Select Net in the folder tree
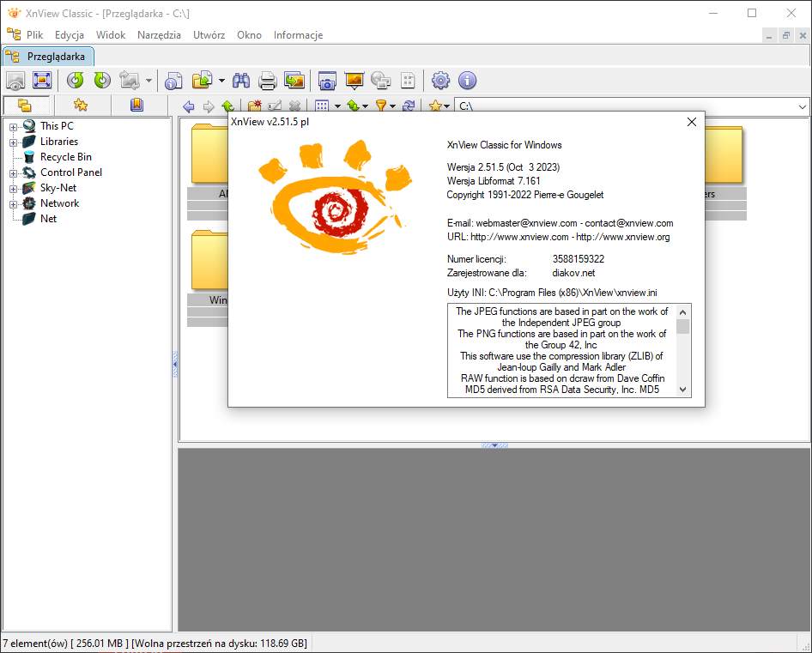Image resolution: width=812 pixels, height=653 pixels. click(x=49, y=219)
